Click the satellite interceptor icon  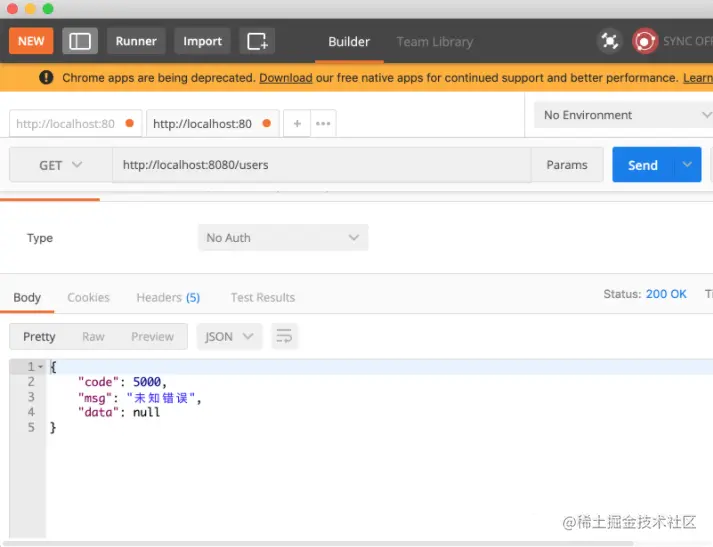pyautogui.click(x=609, y=41)
